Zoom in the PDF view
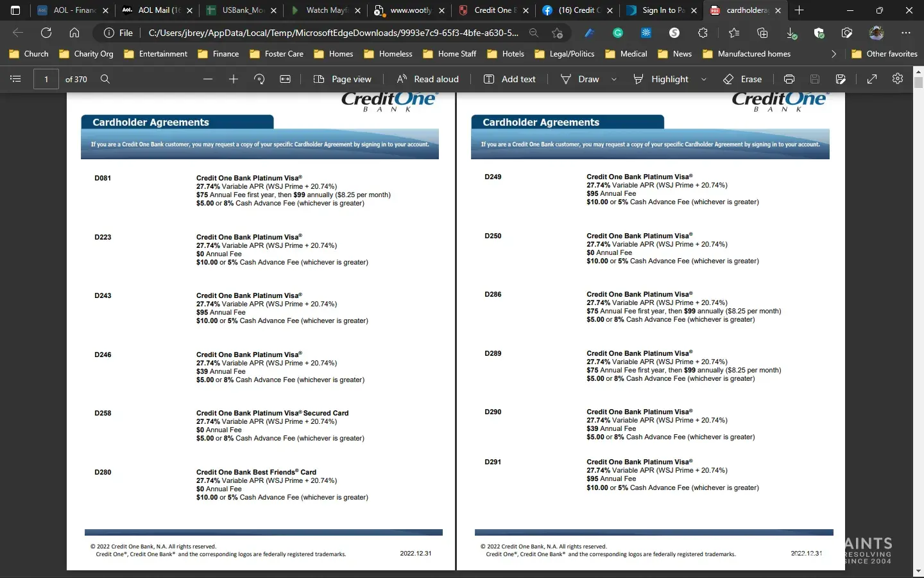The width and height of the screenshot is (924, 578). (x=234, y=79)
